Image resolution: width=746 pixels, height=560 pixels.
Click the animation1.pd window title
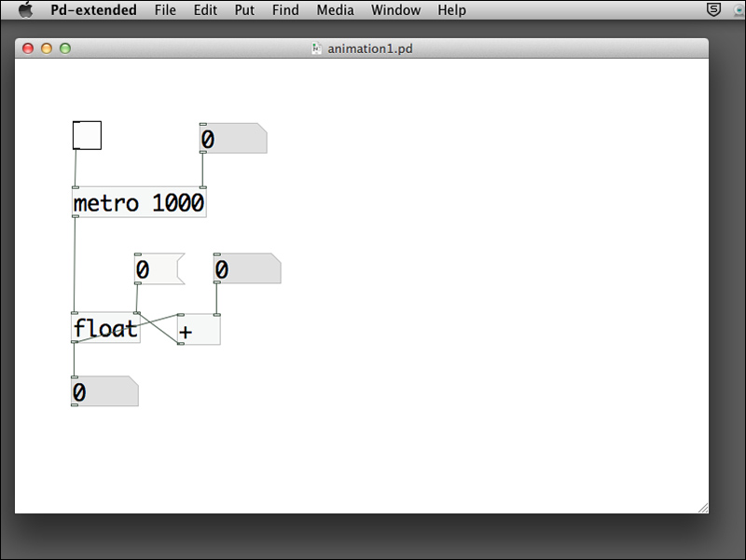(x=370, y=49)
